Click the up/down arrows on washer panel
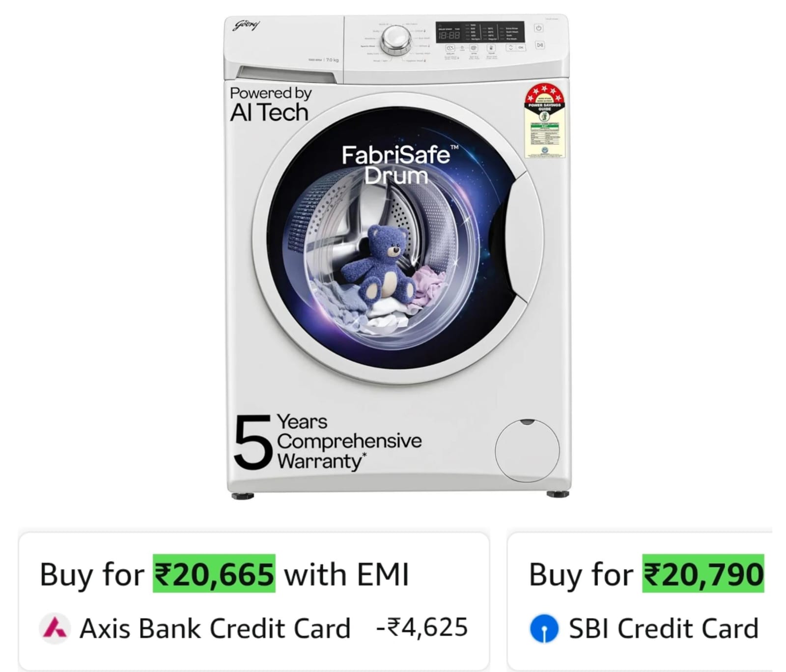This screenshot has height=672, width=786. pyautogui.click(x=510, y=48)
